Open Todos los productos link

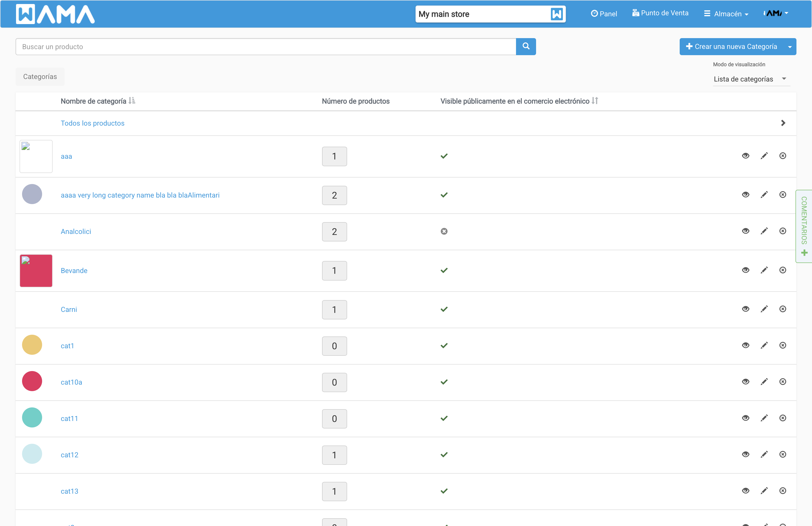click(x=92, y=123)
